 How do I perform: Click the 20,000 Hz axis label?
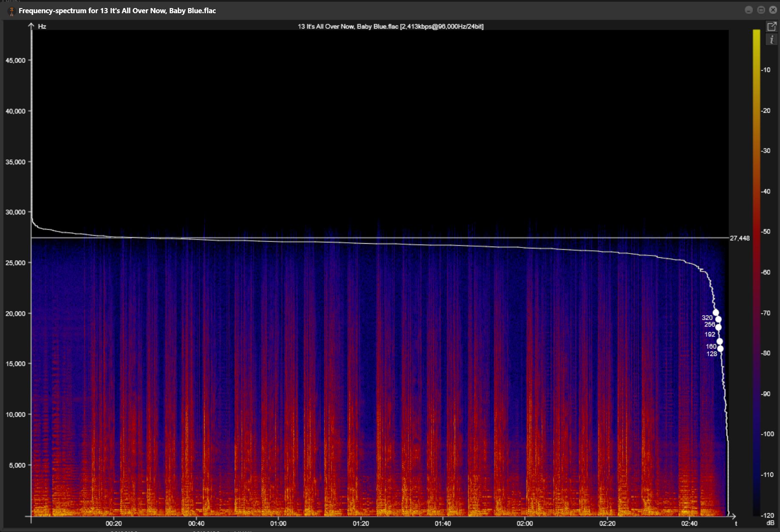(x=15, y=313)
